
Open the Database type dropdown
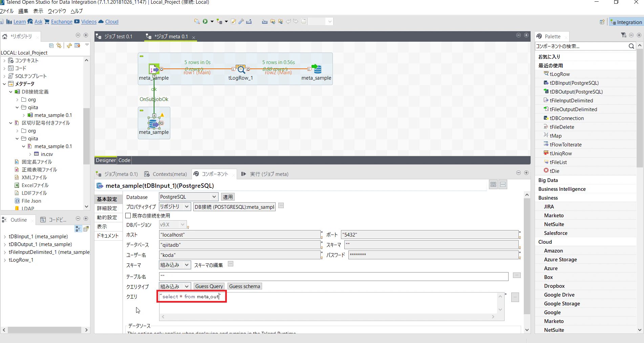point(214,197)
